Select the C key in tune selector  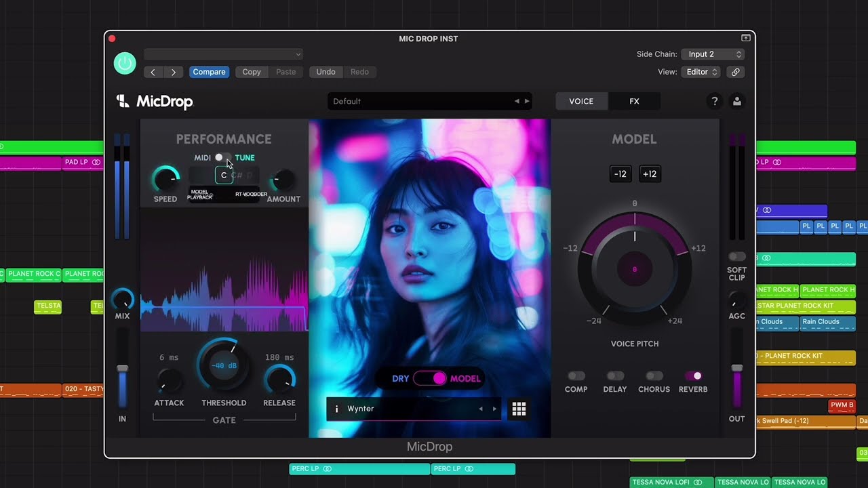coord(224,175)
